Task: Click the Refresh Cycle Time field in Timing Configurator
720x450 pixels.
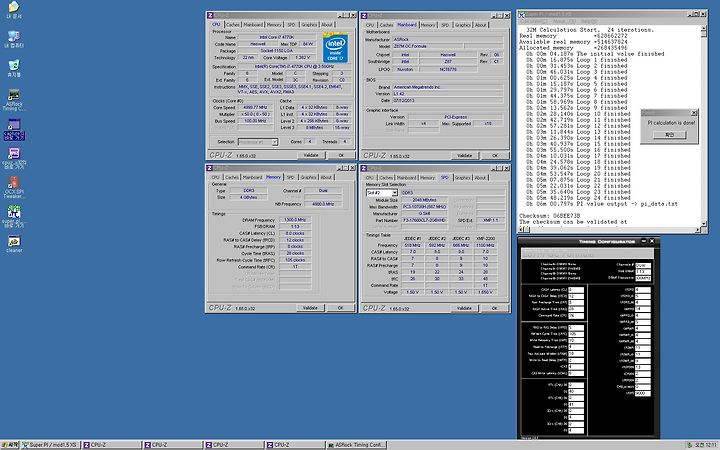Action: pyautogui.click(x=576, y=334)
